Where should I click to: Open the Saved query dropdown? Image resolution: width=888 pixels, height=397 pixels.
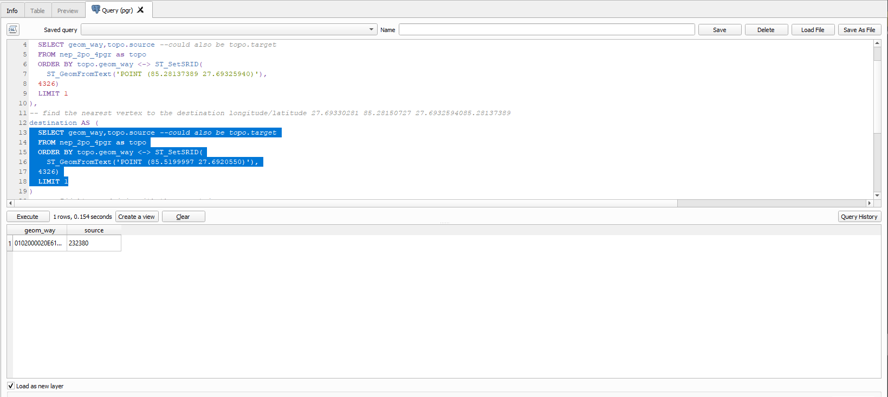(229, 29)
